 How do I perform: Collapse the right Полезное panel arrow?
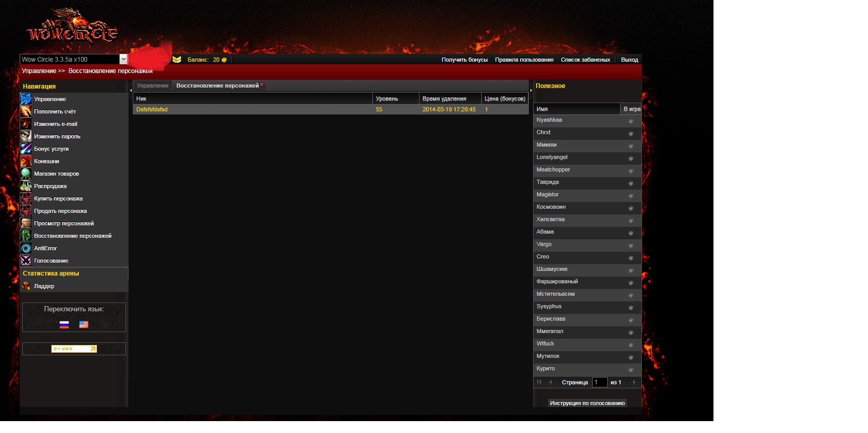(531, 90)
